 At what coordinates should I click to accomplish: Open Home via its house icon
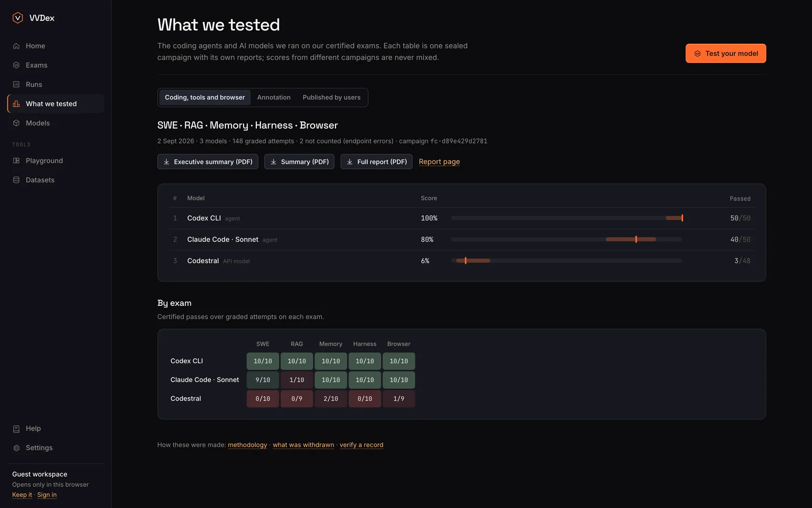[x=16, y=46]
